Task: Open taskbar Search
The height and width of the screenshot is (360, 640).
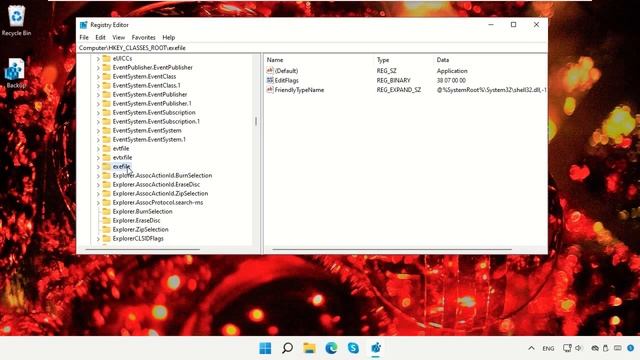Action: coord(287,348)
